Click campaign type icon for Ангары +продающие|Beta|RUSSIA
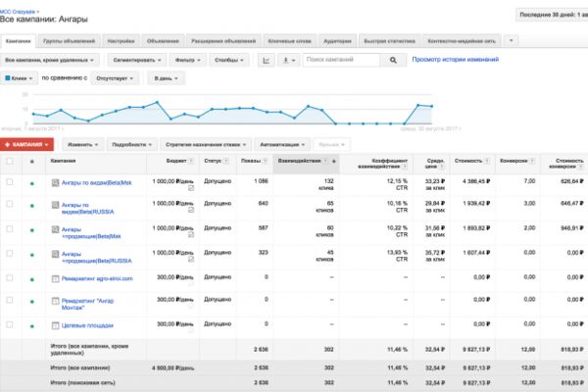 (x=55, y=255)
